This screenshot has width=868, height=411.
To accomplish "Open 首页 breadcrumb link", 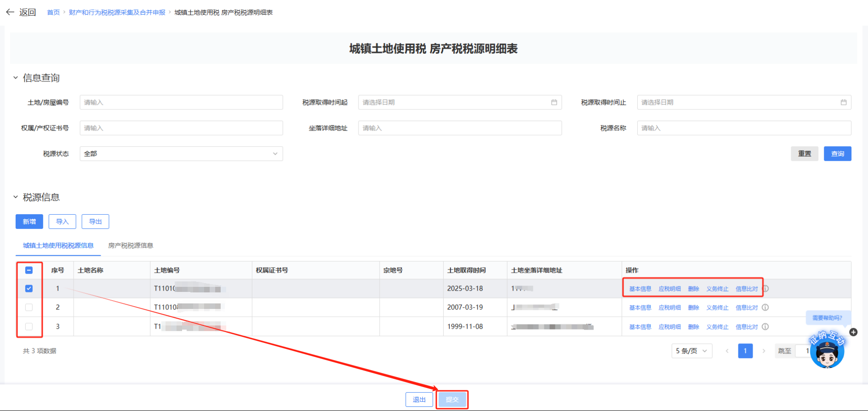I will coord(53,12).
